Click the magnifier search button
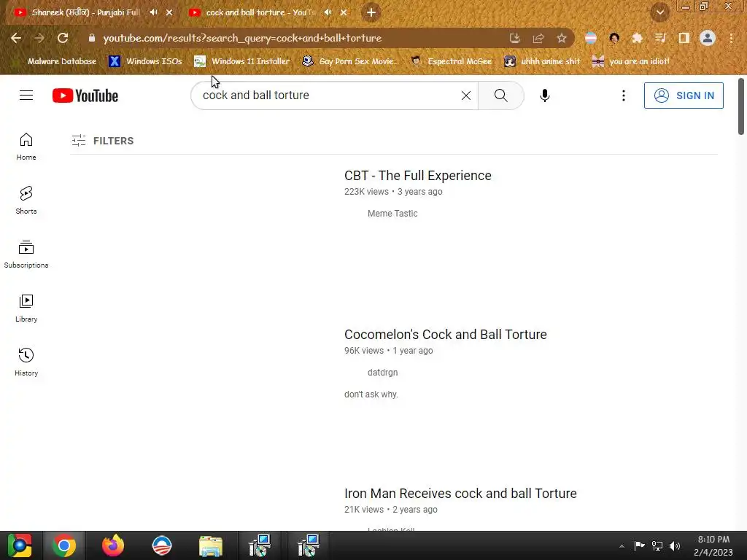 coord(500,96)
